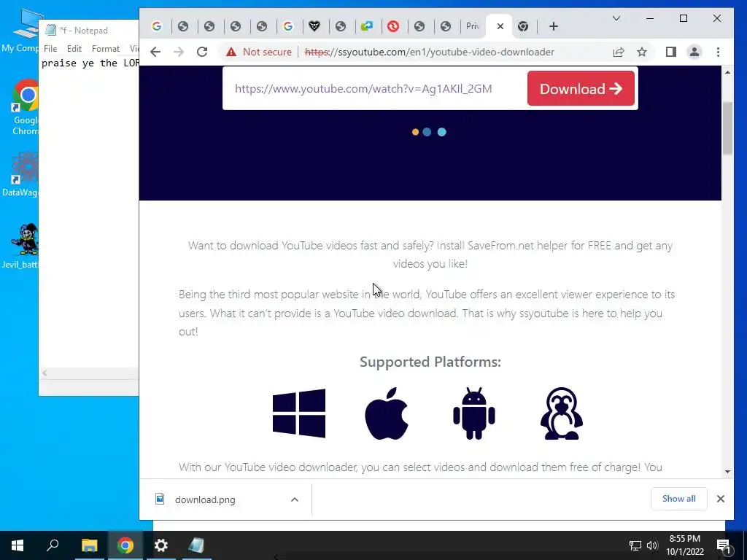747x560 pixels.
Task: Open download.png from the downloads bar
Action: point(205,499)
